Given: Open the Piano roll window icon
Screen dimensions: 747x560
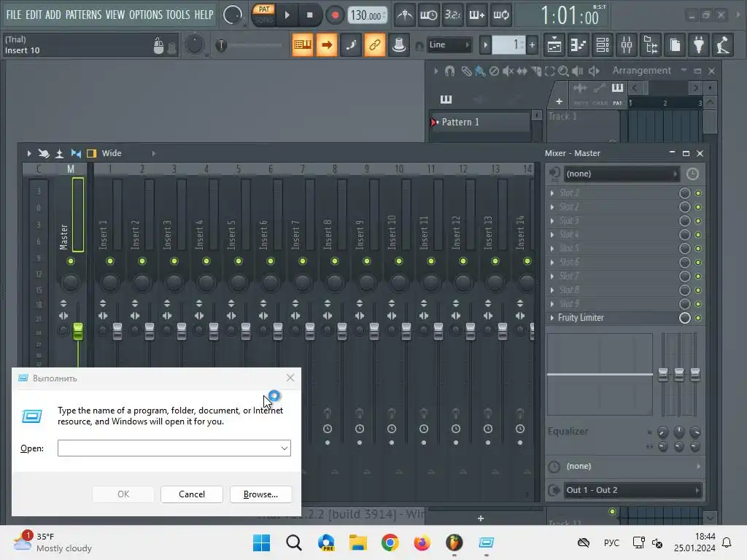Looking at the screenshot, I should coord(578,45).
